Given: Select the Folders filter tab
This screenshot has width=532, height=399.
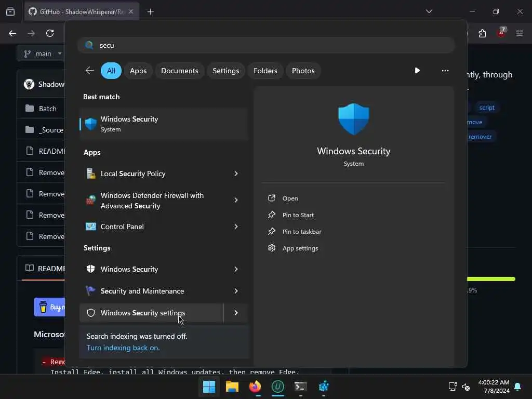Looking at the screenshot, I should [265, 71].
